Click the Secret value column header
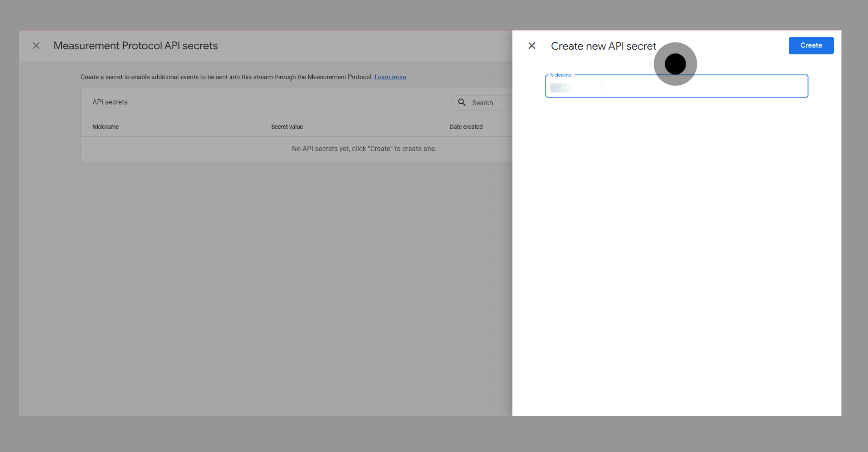 [x=287, y=127]
